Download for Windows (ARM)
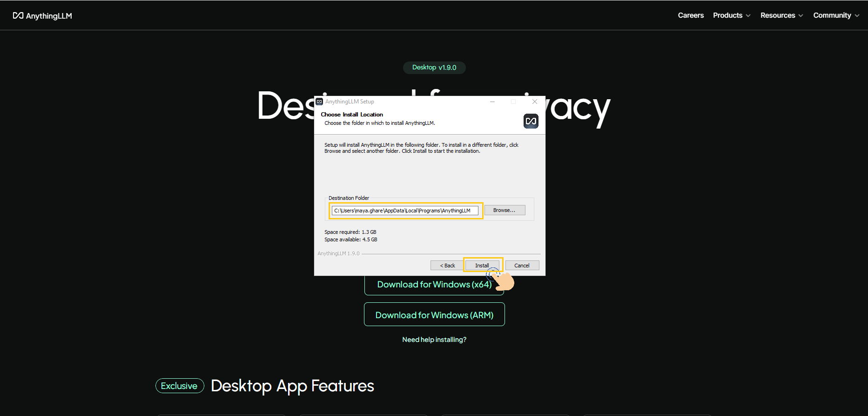 coord(434,314)
